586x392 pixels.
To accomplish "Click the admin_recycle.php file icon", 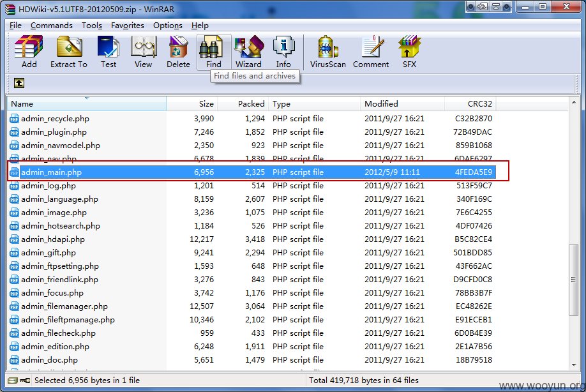I will coord(14,119).
